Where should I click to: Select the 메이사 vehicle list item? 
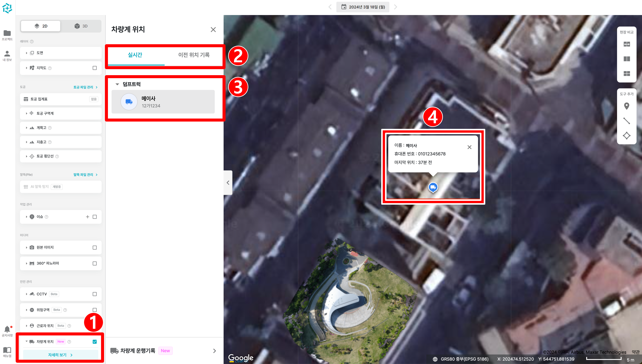[163, 102]
